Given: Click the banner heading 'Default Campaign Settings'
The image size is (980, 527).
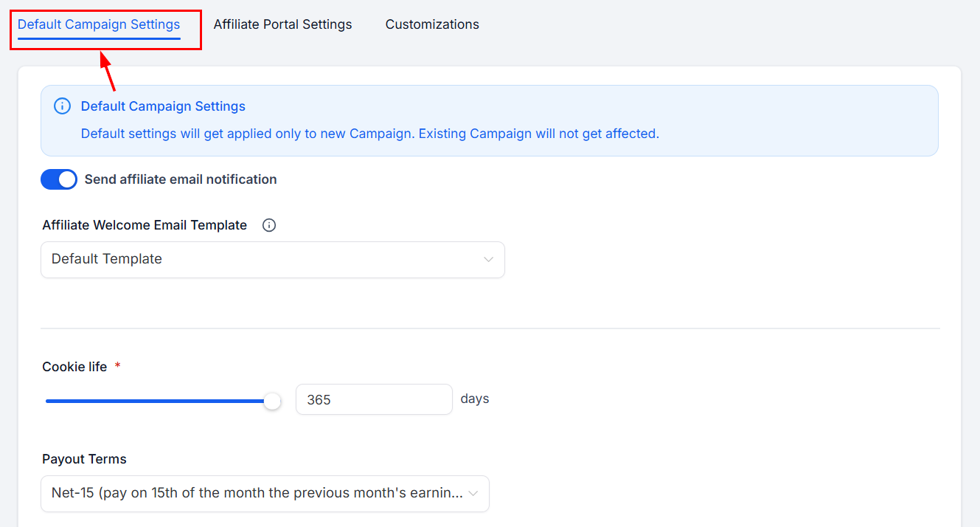Looking at the screenshot, I should click(x=163, y=106).
